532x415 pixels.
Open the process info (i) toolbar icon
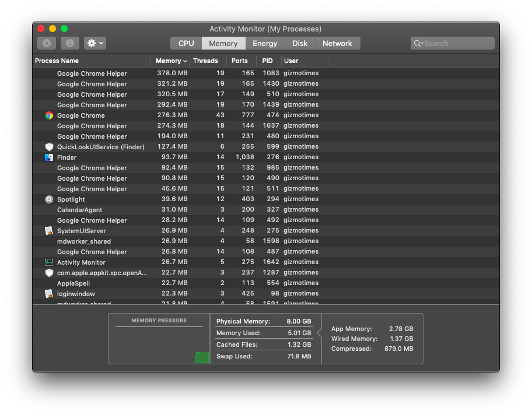pos(70,43)
